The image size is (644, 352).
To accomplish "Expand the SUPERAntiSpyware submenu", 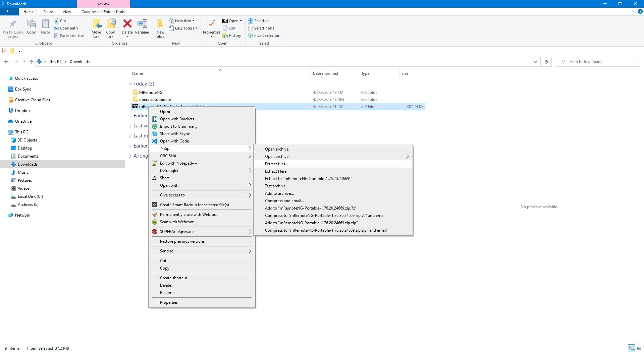I will (201, 232).
